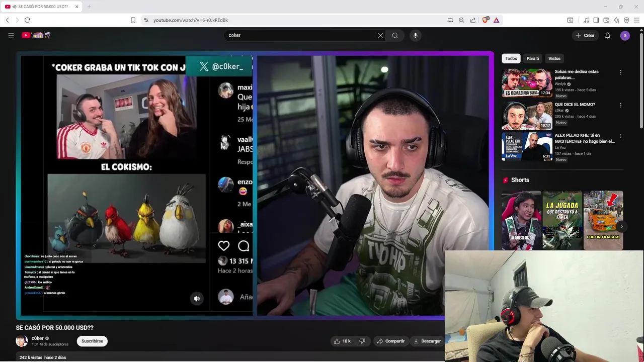
Task: Open options menu for Xokas video
Action: (620, 72)
